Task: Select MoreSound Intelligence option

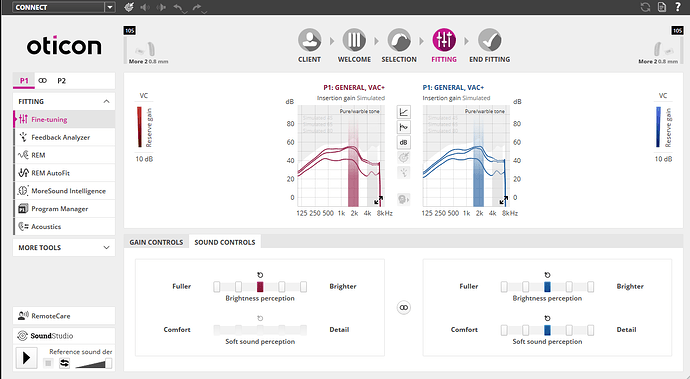Action: coord(64,191)
